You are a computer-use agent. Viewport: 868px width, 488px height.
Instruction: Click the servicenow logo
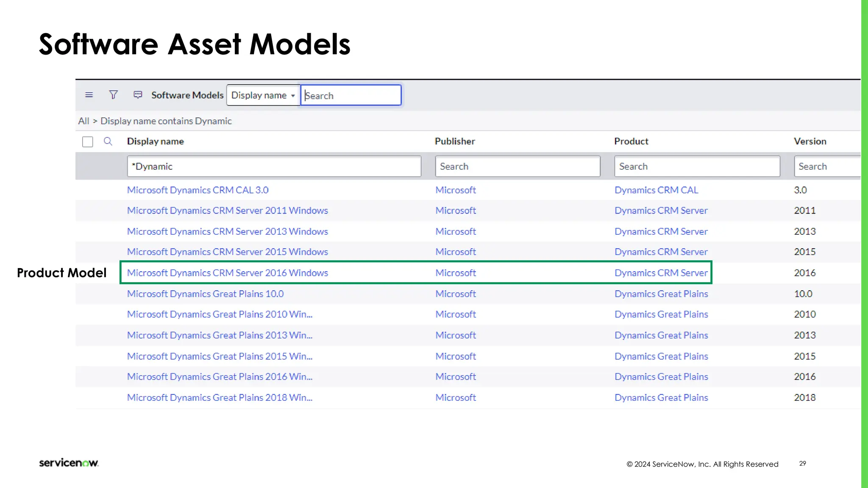[x=69, y=463]
